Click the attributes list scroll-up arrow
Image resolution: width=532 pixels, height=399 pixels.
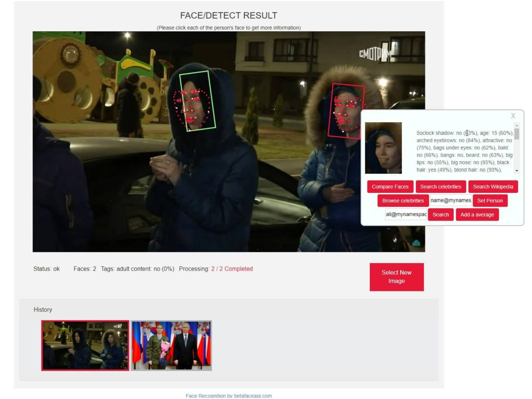[x=517, y=125]
